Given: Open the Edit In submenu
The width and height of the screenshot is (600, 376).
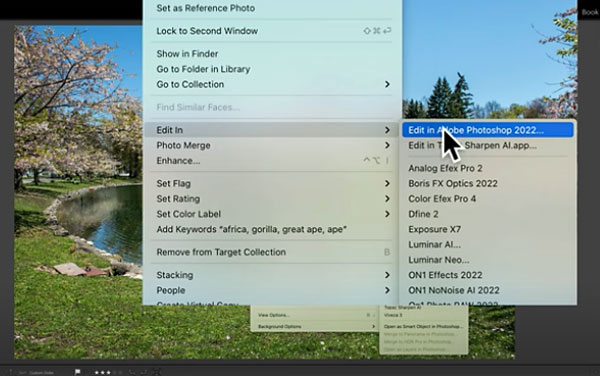Looking at the screenshot, I should tap(272, 130).
